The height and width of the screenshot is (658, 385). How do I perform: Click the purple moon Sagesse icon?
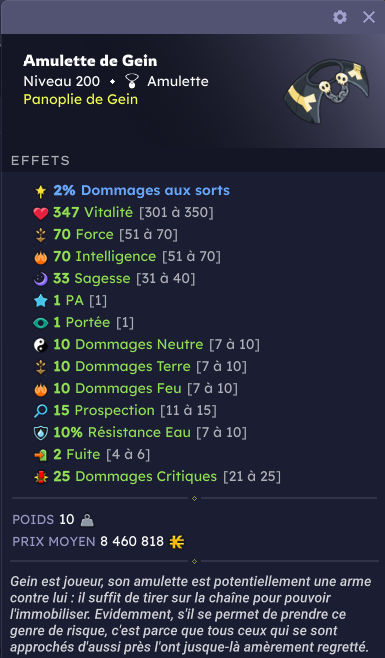[x=41, y=279]
